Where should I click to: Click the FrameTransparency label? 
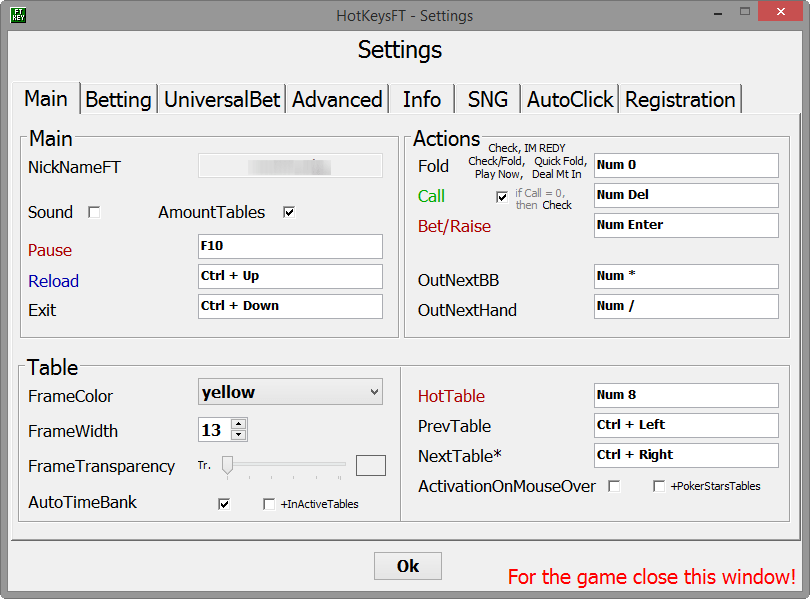(x=102, y=466)
